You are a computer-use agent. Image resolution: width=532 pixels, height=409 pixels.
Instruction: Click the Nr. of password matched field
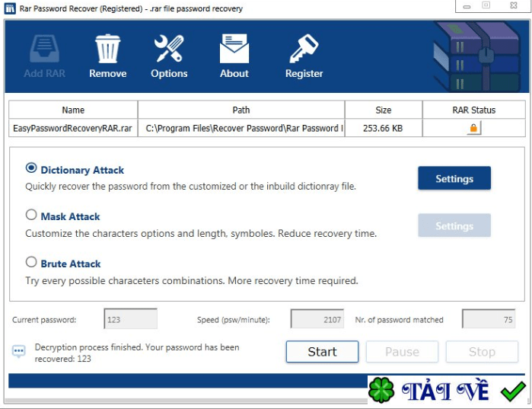click(x=489, y=318)
